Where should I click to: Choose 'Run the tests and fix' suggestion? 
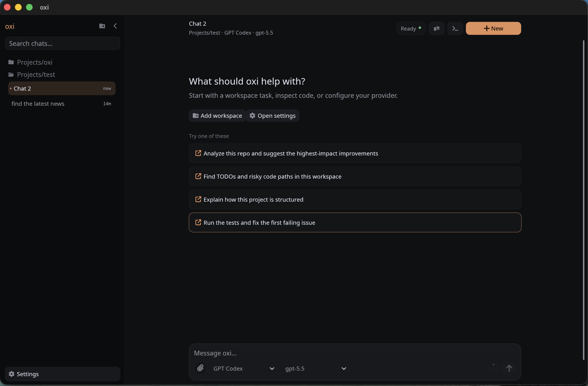355,222
